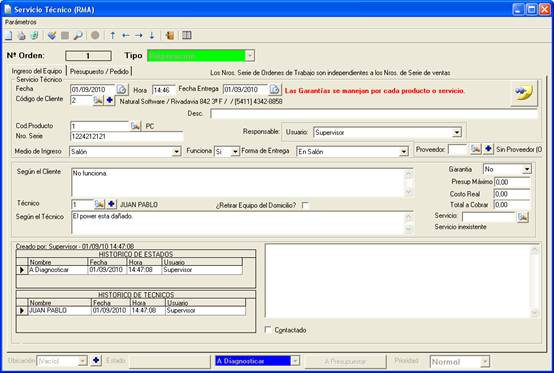Open the green Tipo dropdown

(x=250, y=56)
